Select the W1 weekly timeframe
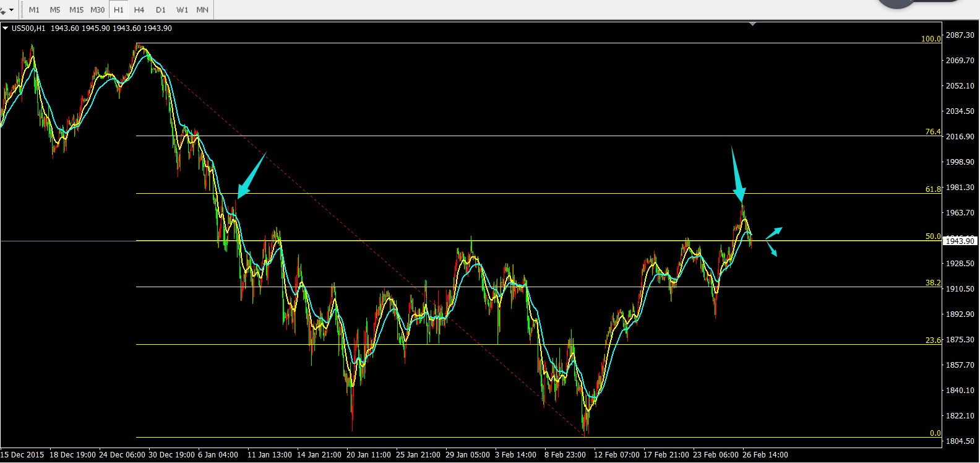Viewport: 980px width, 463px height. point(182,10)
